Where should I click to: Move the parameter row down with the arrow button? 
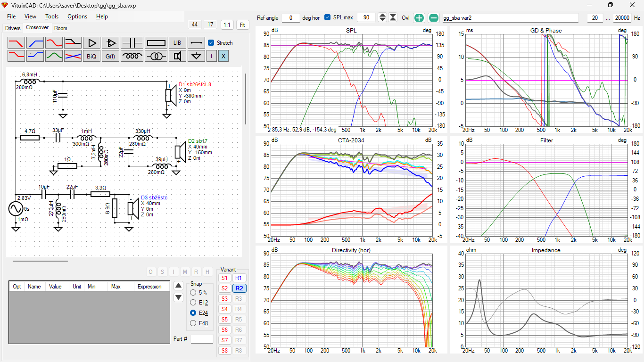178,297
